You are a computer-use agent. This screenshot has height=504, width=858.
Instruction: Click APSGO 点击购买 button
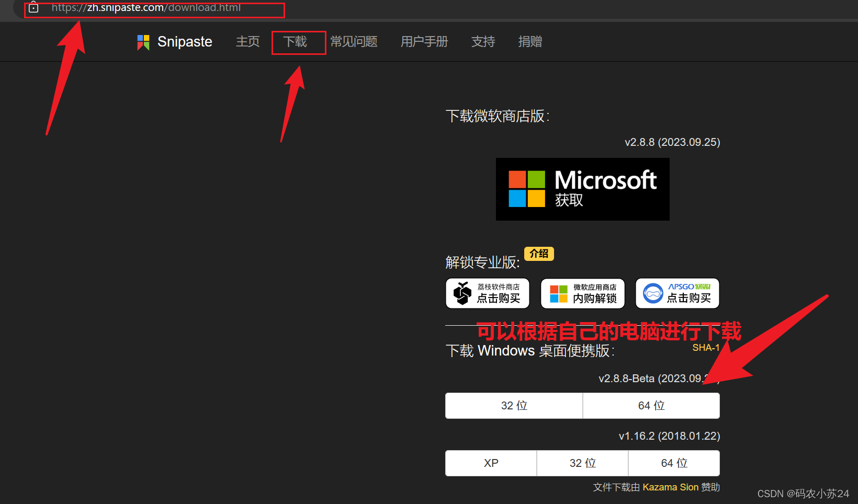678,293
